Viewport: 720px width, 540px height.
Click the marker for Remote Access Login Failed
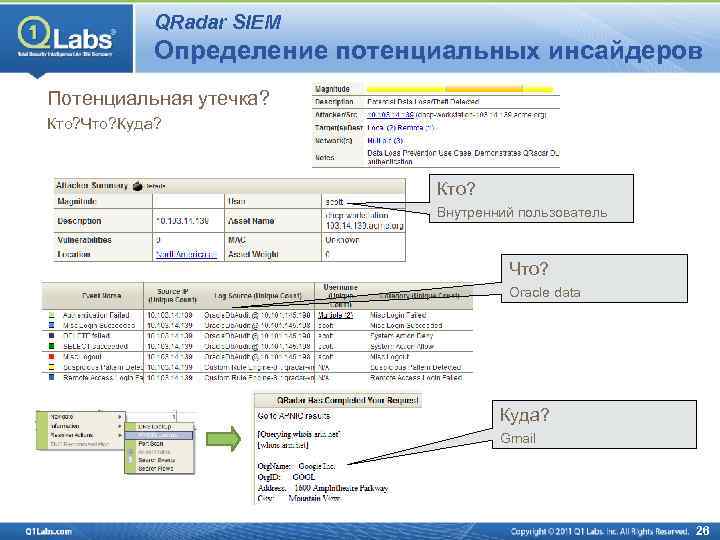[x=51, y=377]
